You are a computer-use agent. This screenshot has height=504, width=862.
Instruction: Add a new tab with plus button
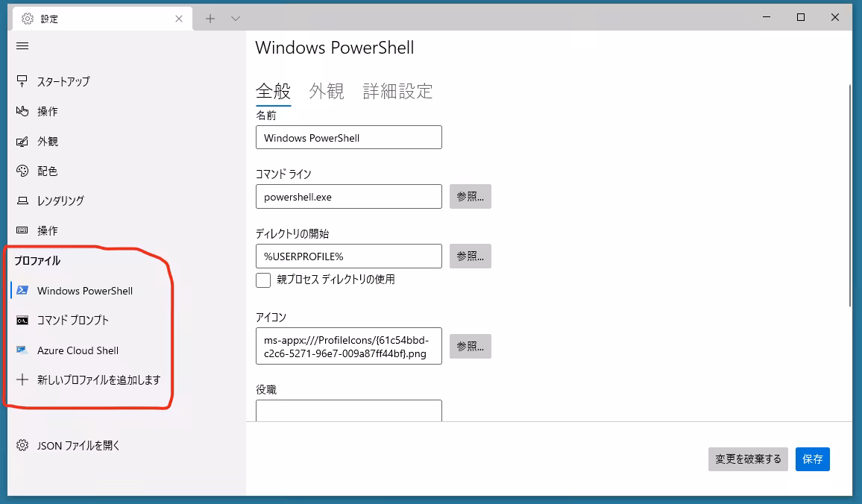click(x=210, y=19)
